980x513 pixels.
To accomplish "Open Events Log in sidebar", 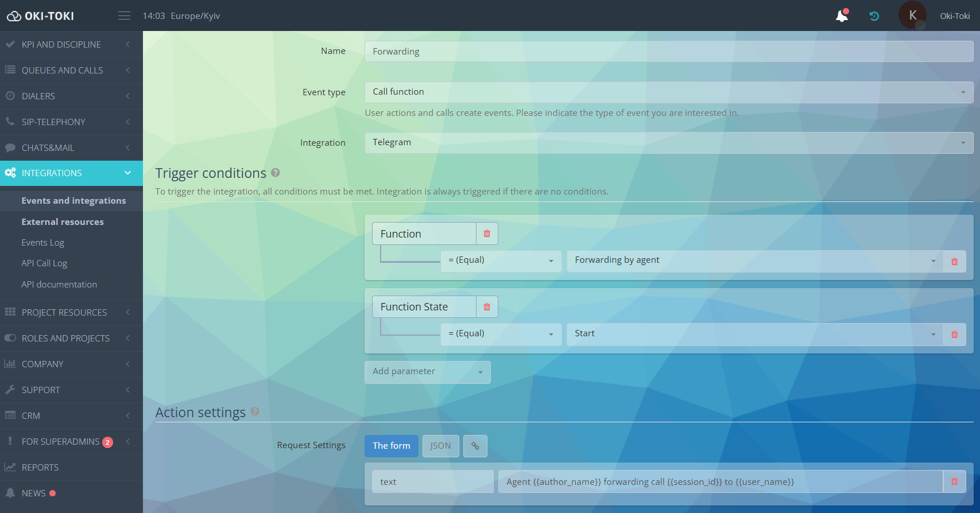I will 43,243.
